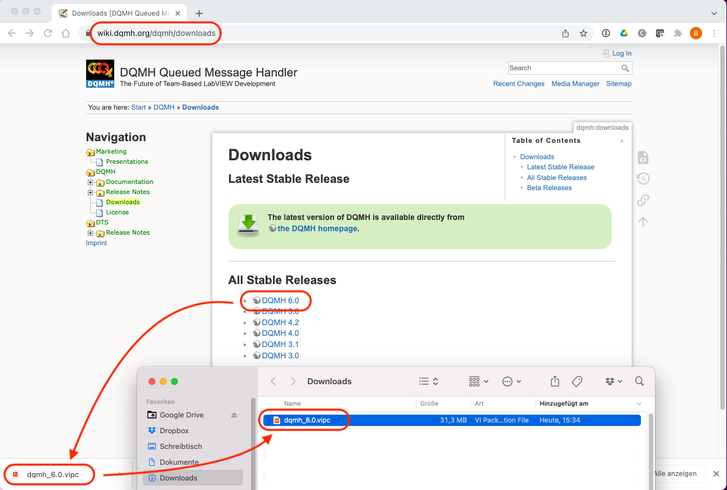This screenshot has width=727, height=490.
Task: Eject Google Drive in the Finder sidebar
Action: pyautogui.click(x=234, y=415)
